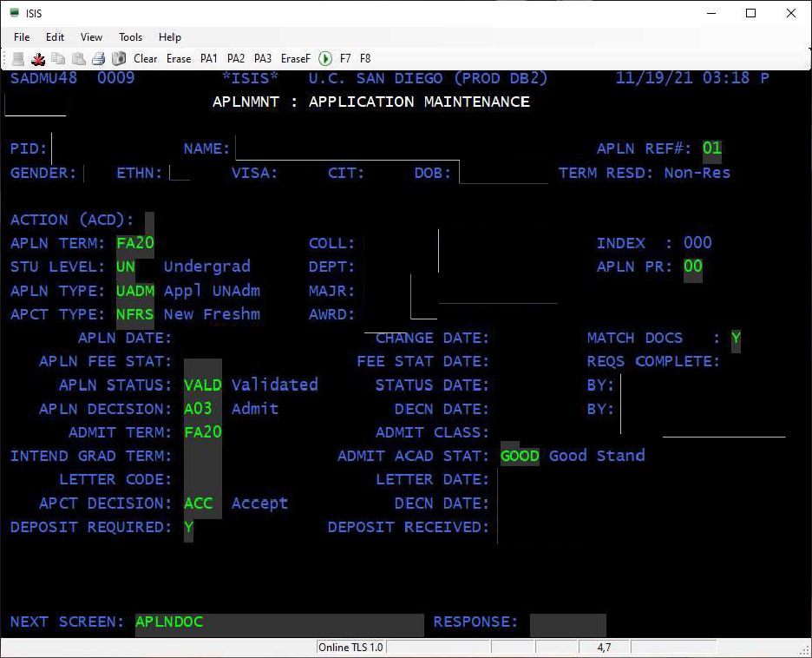This screenshot has height=658, width=812.
Task: Click the 'New Freshm' description text
Action: (x=212, y=315)
